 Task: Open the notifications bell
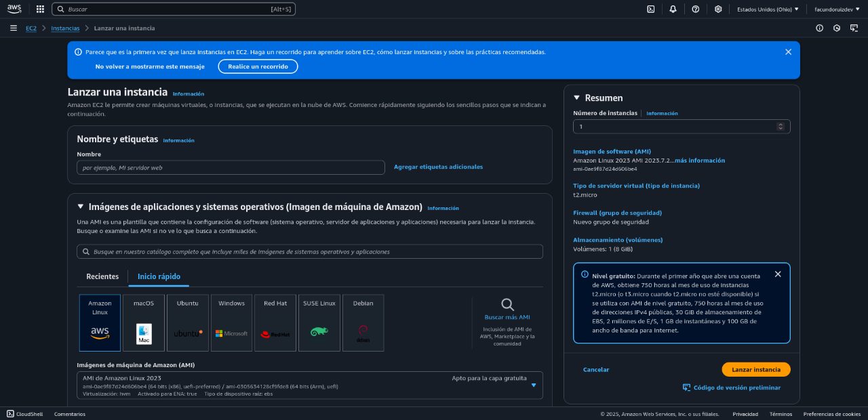[x=673, y=9]
